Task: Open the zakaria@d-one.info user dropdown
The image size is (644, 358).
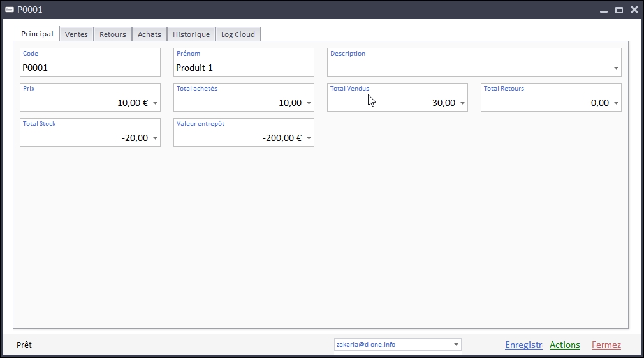Action: [x=456, y=345]
